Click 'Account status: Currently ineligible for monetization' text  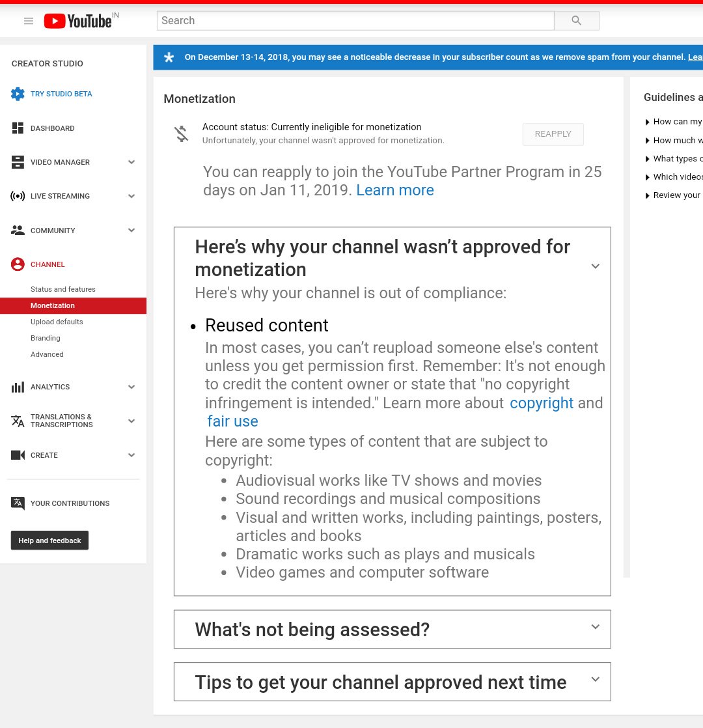point(312,127)
